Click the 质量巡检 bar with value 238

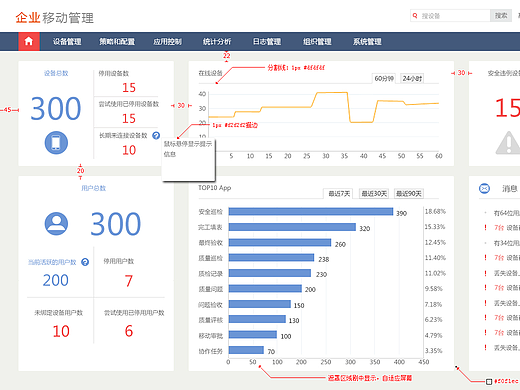point(271,258)
